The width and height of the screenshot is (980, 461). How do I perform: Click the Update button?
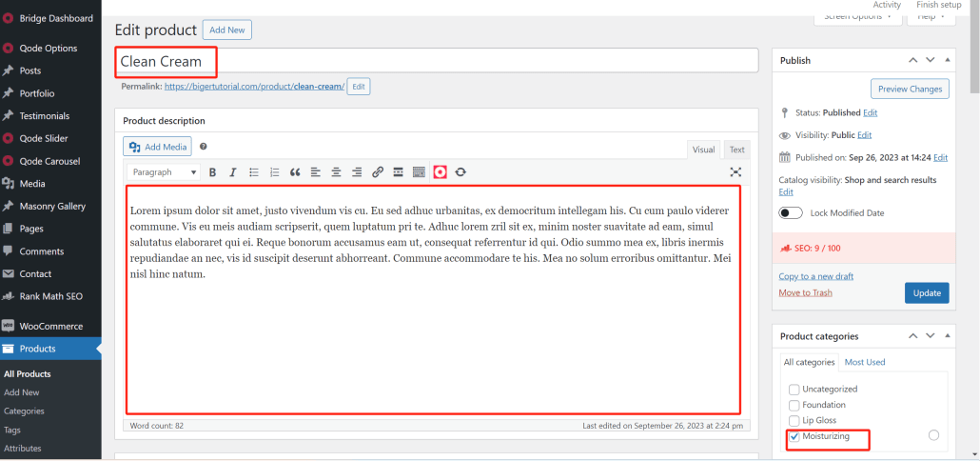pyautogui.click(x=927, y=292)
